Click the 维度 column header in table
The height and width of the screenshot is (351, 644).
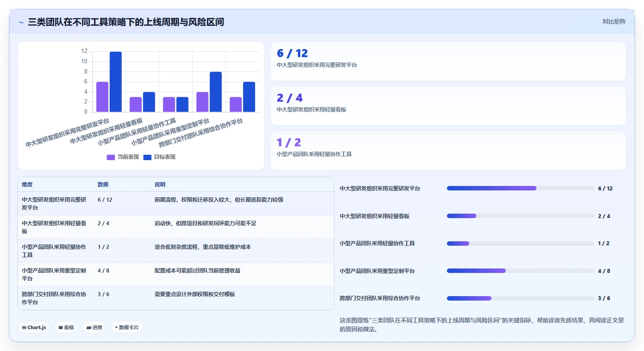pyautogui.click(x=27, y=185)
